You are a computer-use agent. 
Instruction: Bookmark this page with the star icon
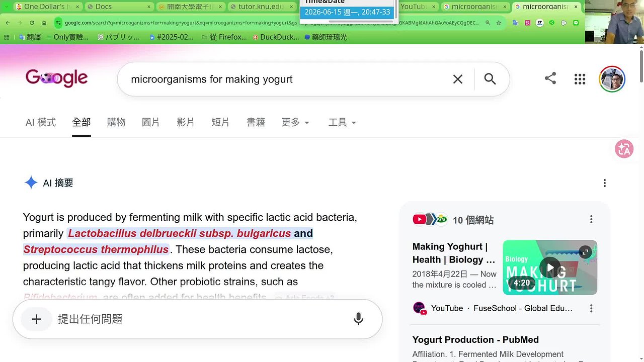click(499, 23)
